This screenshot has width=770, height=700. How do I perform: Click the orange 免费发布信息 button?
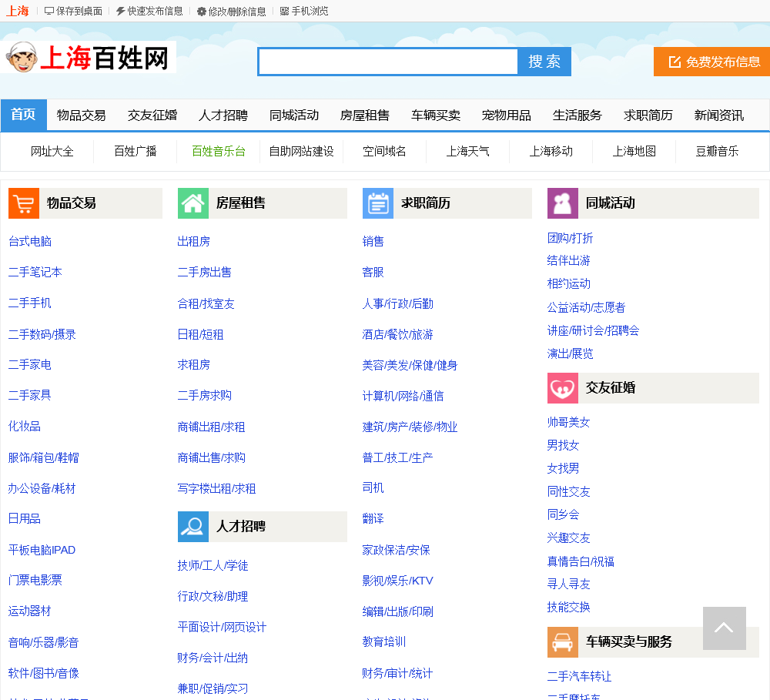click(x=711, y=62)
